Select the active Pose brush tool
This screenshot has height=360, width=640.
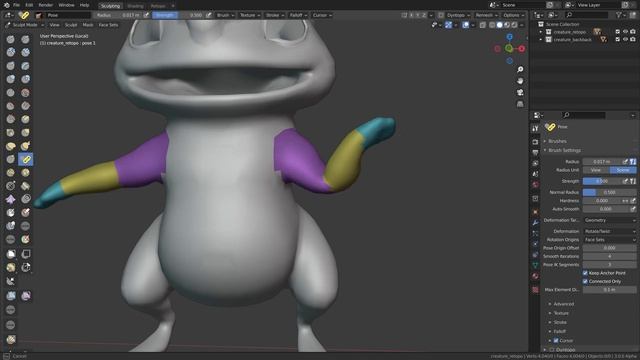coord(25,159)
